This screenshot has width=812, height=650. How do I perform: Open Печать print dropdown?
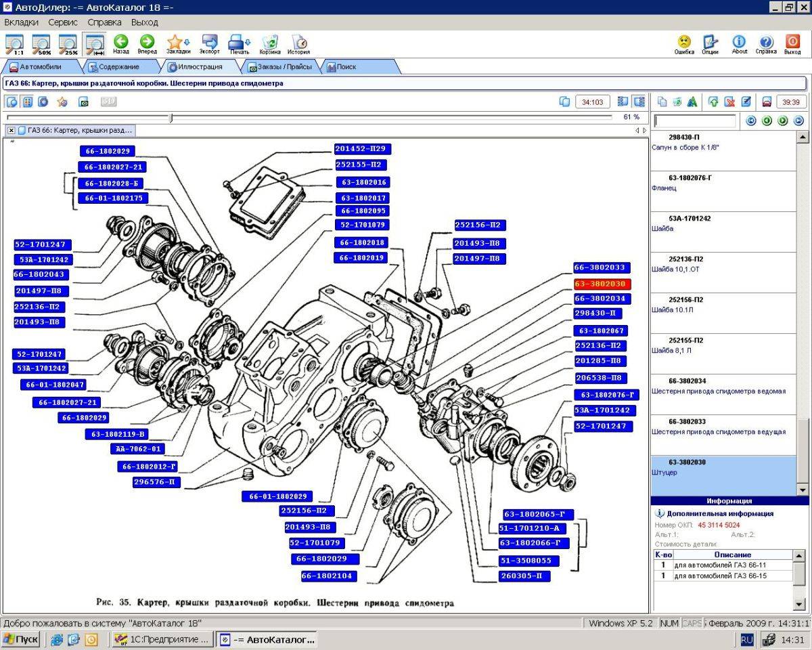(x=240, y=45)
